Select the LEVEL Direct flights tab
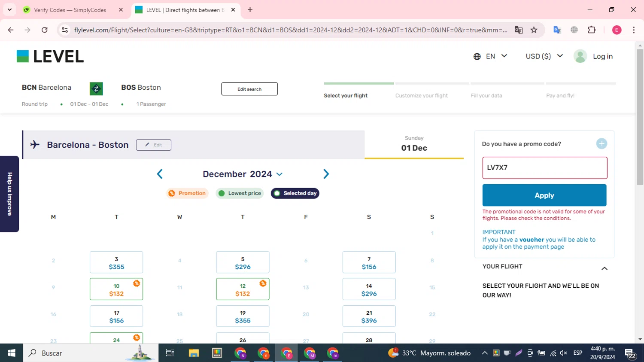644x362 pixels. pyautogui.click(x=185, y=10)
